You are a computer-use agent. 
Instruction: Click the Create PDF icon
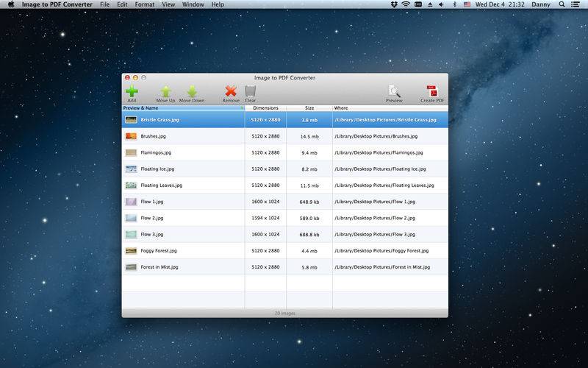[x=432, y=91]
